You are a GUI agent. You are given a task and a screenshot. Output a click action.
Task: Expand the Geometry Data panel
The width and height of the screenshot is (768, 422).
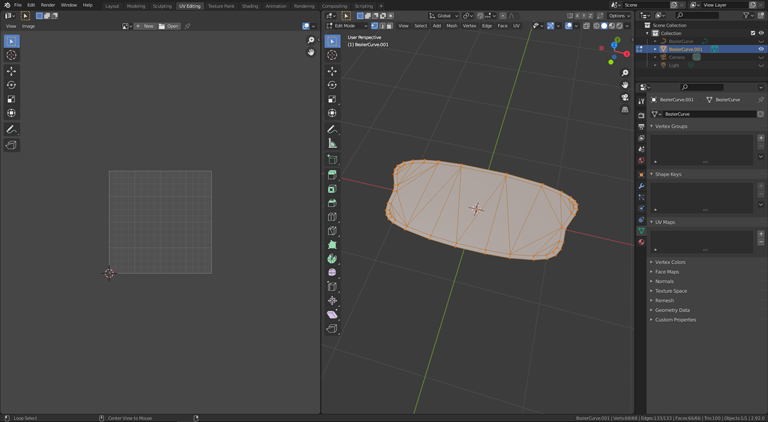652,310
